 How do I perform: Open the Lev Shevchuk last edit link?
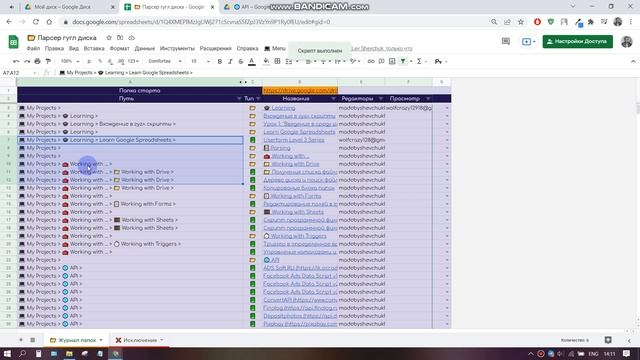382,48
